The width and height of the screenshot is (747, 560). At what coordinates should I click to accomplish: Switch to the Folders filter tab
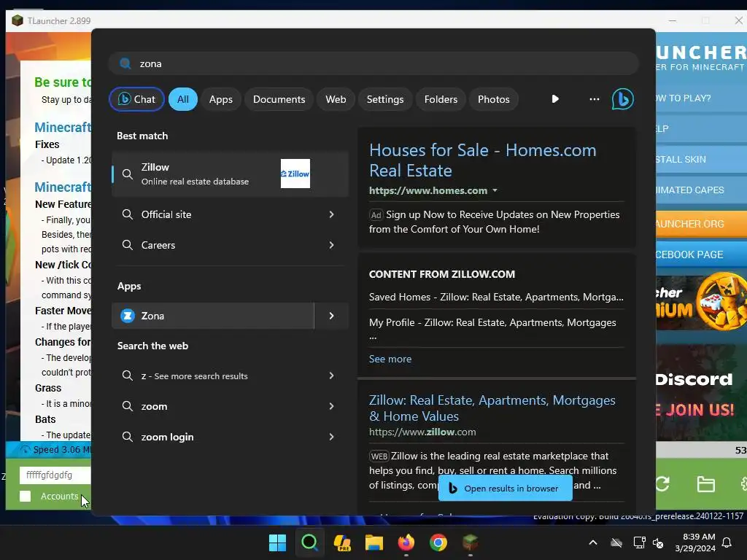pyautogui.click(x=441, y=99)
